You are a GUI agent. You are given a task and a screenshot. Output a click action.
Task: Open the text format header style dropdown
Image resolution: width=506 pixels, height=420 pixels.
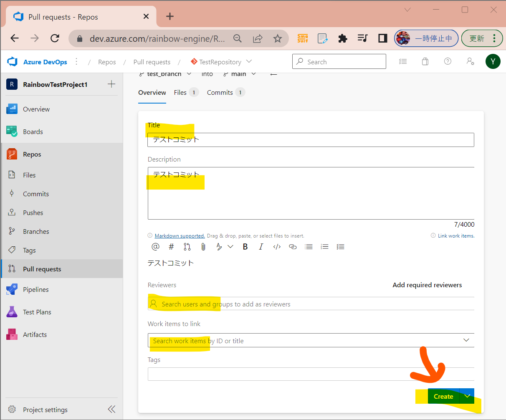pos(224,247)
